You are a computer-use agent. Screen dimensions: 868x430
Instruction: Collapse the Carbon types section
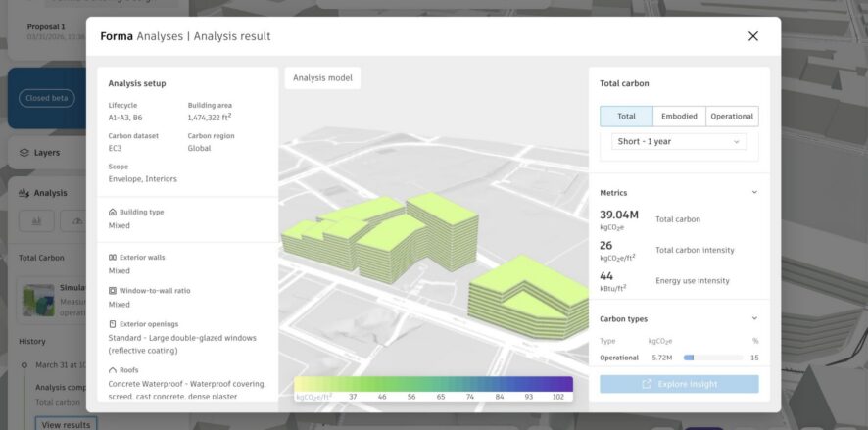[x=753, y=319]
